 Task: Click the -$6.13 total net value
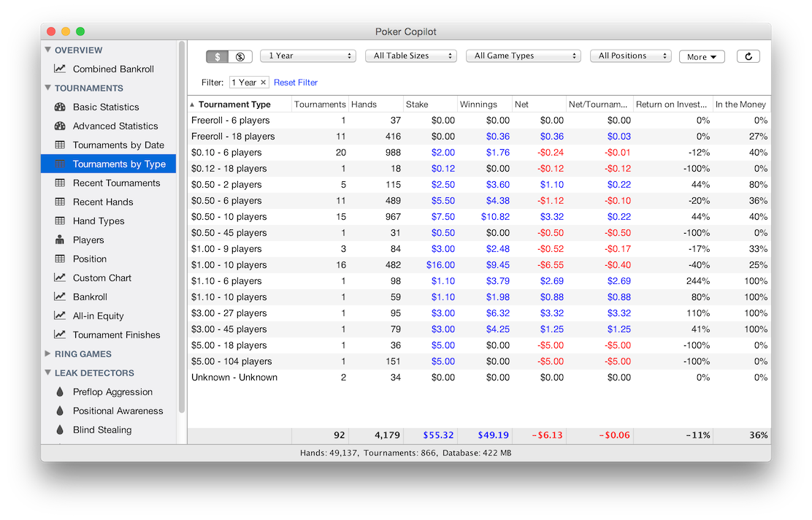point(548,435)
